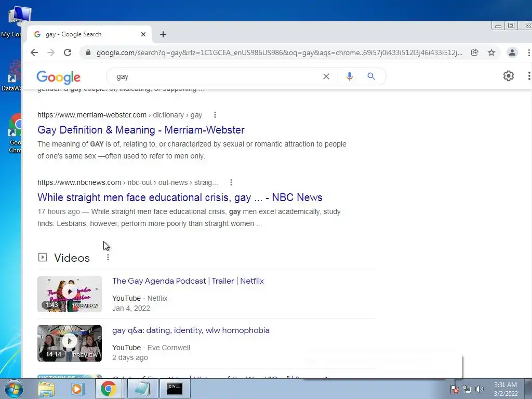Image resolution: width=532 pixels, height=399 pixels.
Task: Open Google quick settings gear icon
Action: click(508, 76)
